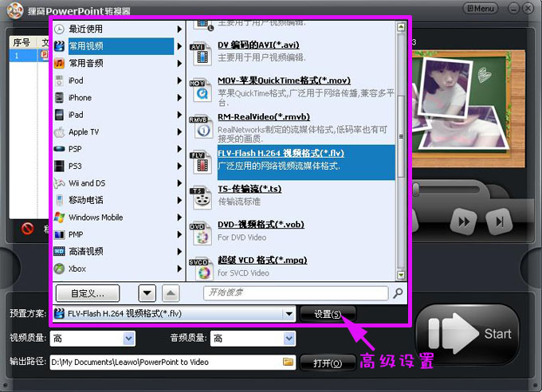Click the move up arrow button
542x392 pixels.
click(x=171, y=293)
